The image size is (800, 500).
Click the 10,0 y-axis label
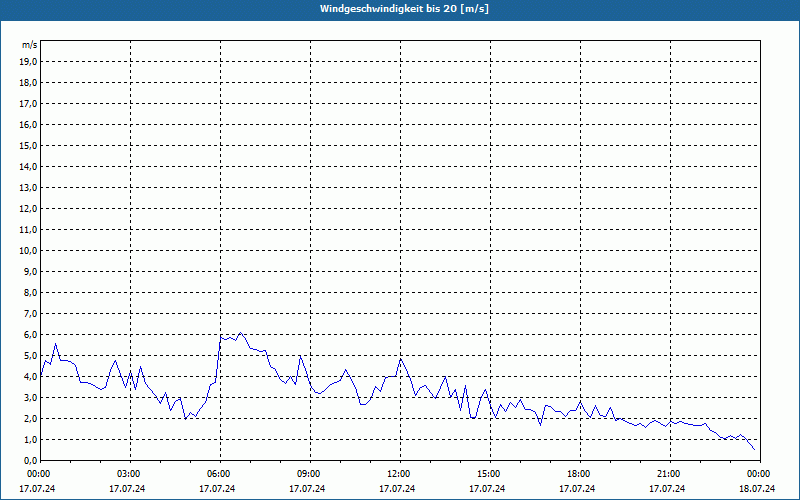(28, 251)
